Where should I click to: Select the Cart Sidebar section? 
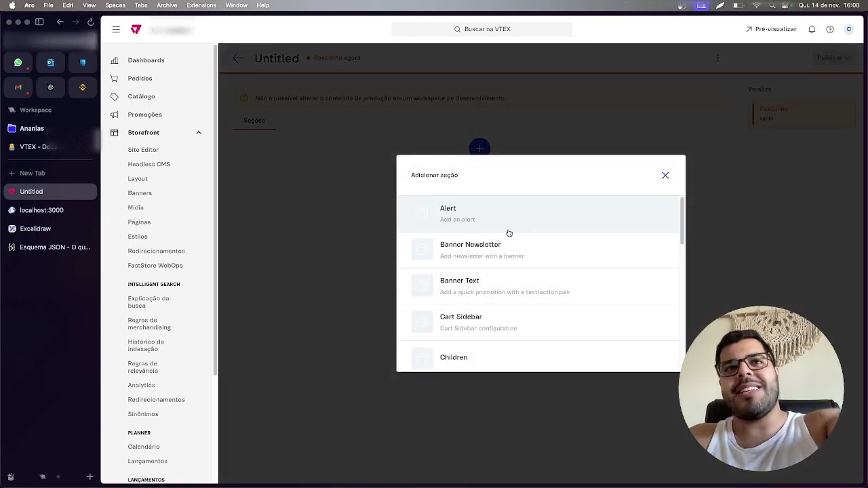click(538, 322)
